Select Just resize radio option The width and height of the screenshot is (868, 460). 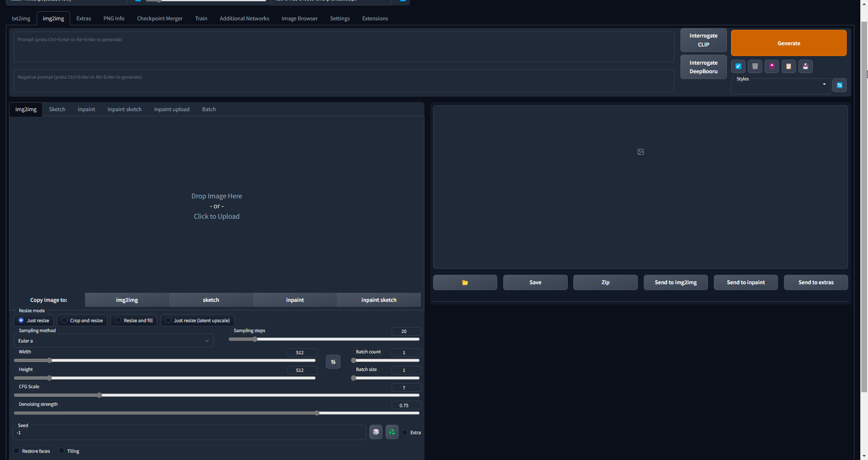[x=33, y=320]
